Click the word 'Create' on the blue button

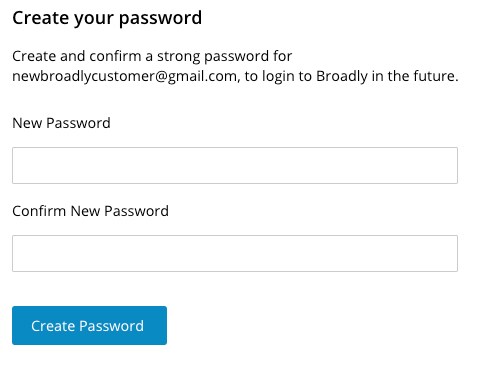[53, 326]
